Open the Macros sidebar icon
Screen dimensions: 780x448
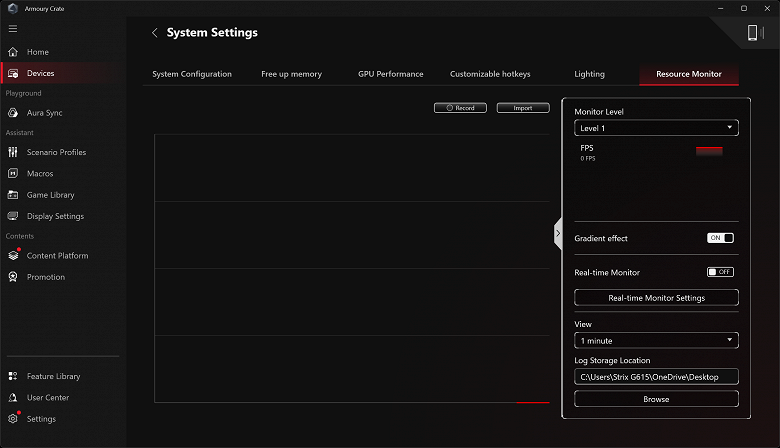13,174
